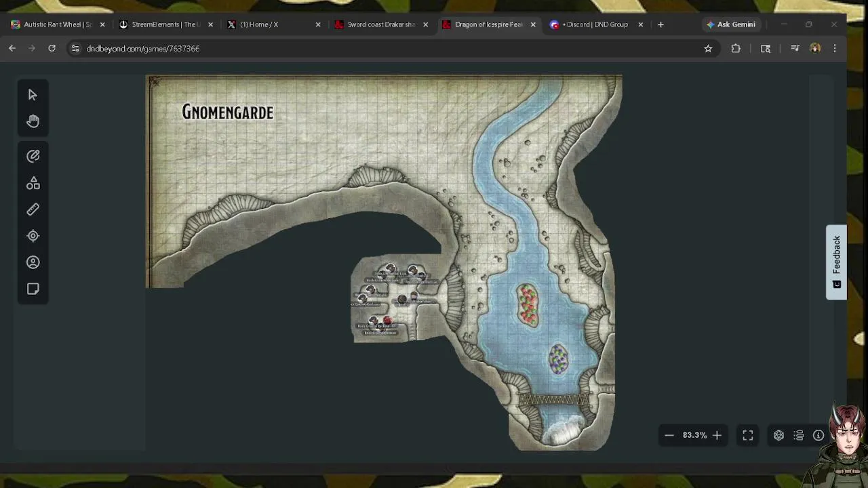The image size is (868, 488).
Task: Open the browser extensions puzzle icon
Action: 736,48
